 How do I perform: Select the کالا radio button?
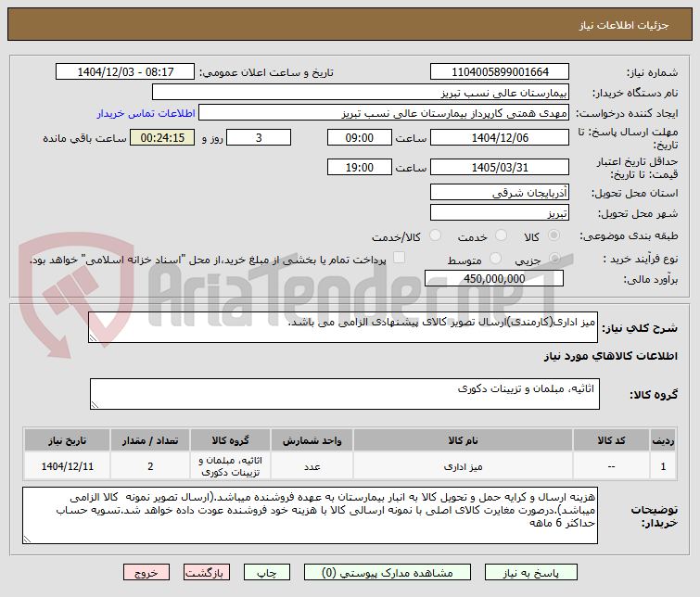click(x=554, y=235)
